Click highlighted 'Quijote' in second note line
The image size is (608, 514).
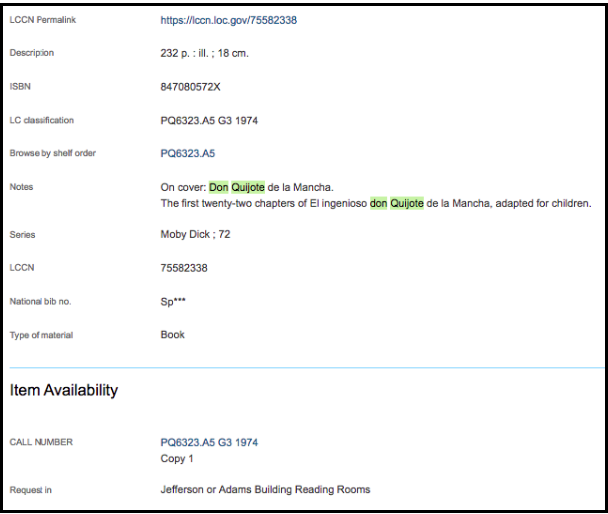pos(407,203)
